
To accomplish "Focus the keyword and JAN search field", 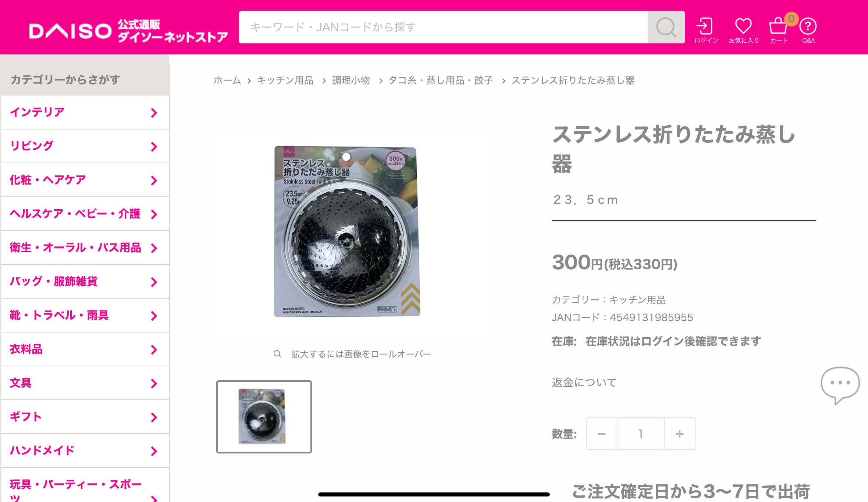I will (443, 27).
